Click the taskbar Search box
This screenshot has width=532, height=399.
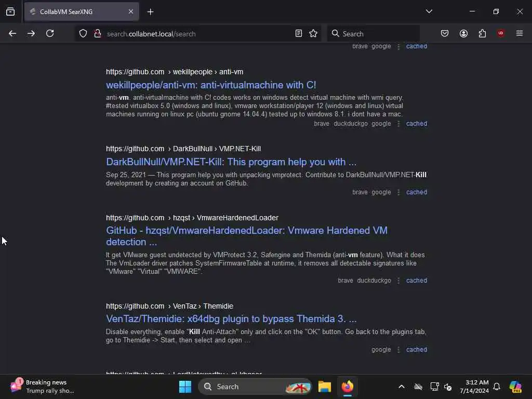[x=255, y=387]
